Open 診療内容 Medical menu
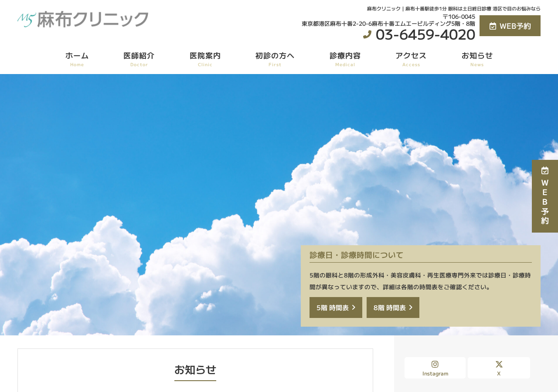558x392 pixels. [x=345, y=59]
